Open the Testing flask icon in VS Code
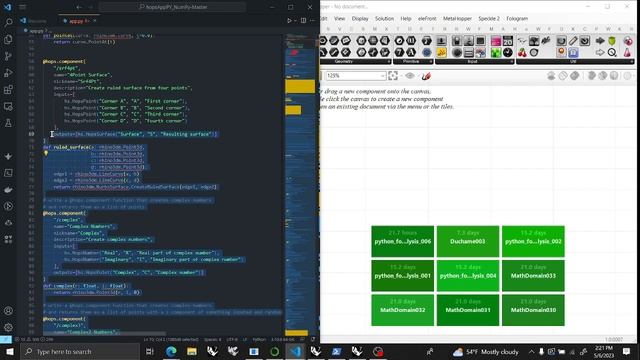Viewport: 640px width, 360px height. pyautogui.click(x=8, y=123)
